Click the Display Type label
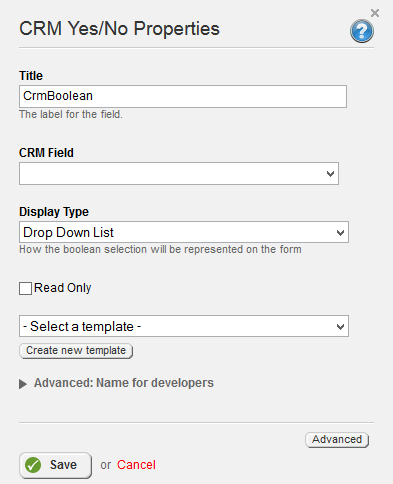 click(54, 212)
